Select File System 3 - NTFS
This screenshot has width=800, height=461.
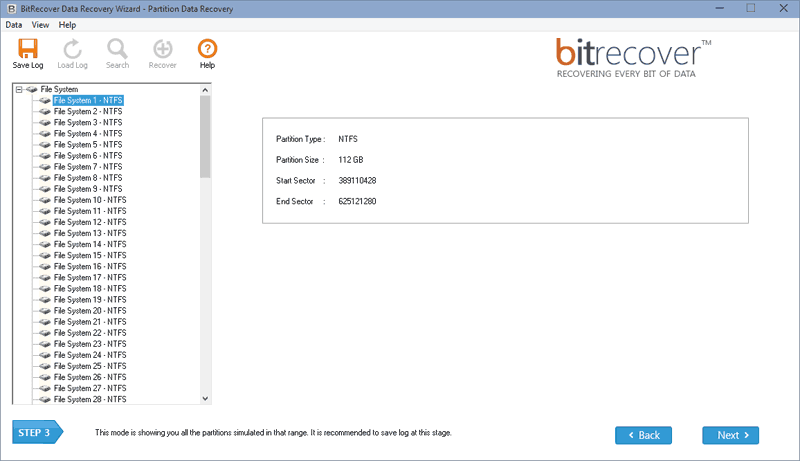pyautogui.click(x=88, y=122)
